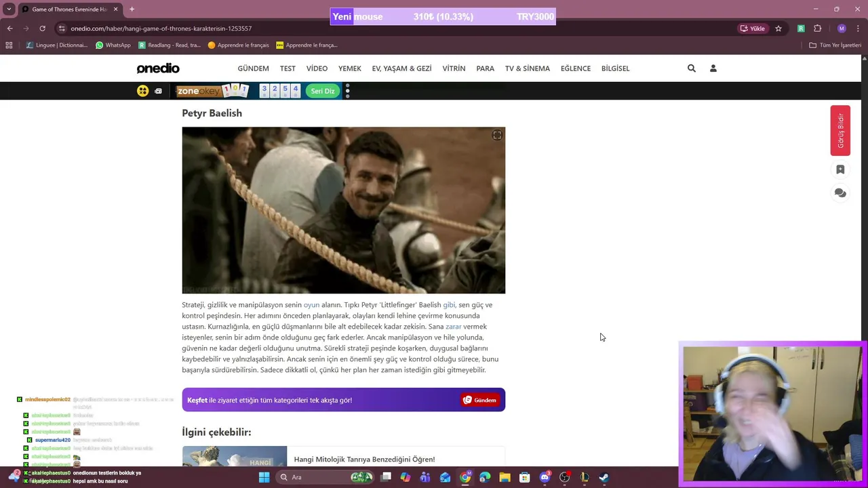The image size is (868, 488).
Task: Open the onedio search icon
Action: coord(692,68)
